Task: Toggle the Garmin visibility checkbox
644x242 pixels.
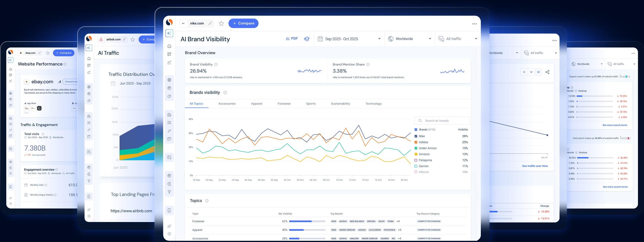Action: (x=416, y=166)
